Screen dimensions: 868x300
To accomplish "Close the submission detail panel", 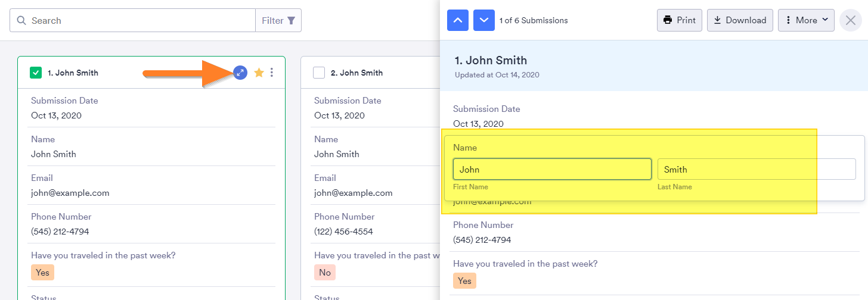I will pos(850,20).
